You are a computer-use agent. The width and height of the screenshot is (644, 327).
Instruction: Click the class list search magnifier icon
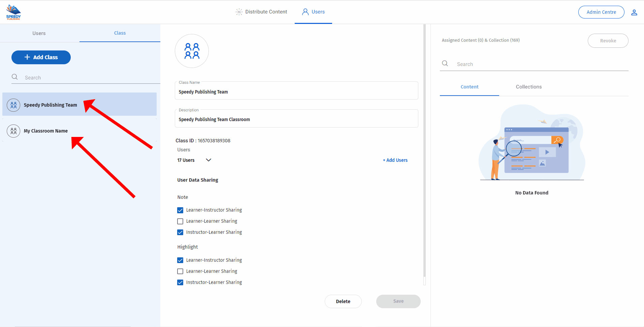tap(15, 77)
